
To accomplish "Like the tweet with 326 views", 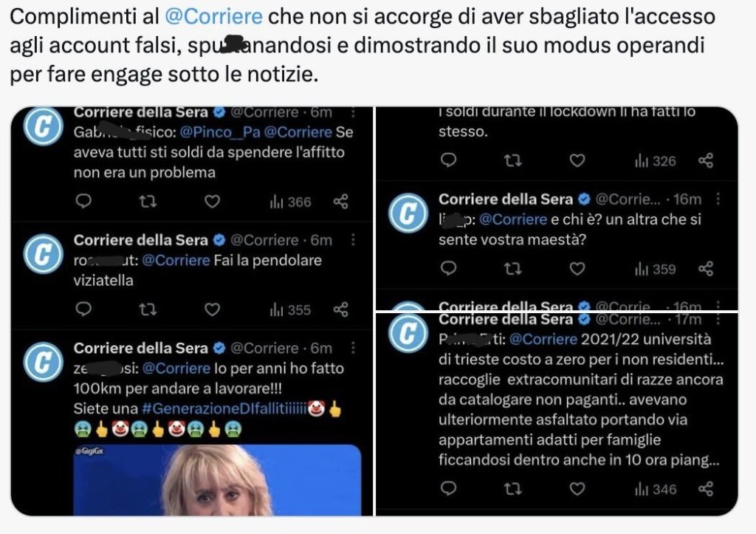I will (577, 160).
